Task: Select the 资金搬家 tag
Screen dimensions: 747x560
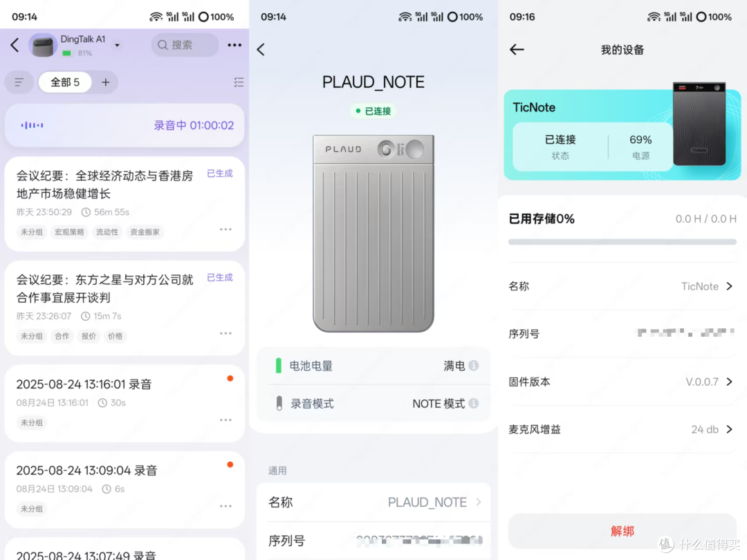Action: coord(145,232)
